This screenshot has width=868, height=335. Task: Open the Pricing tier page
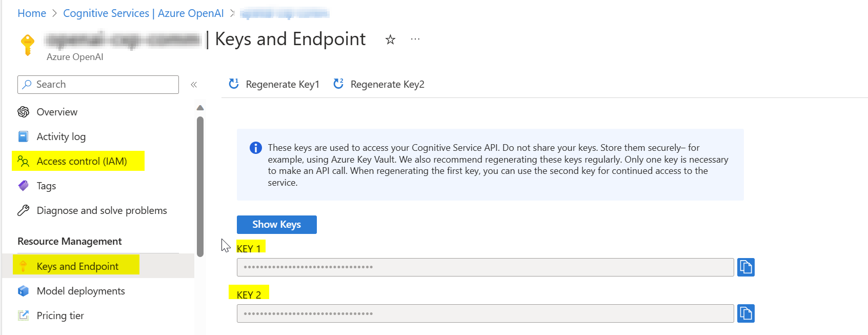coord(60,316)
